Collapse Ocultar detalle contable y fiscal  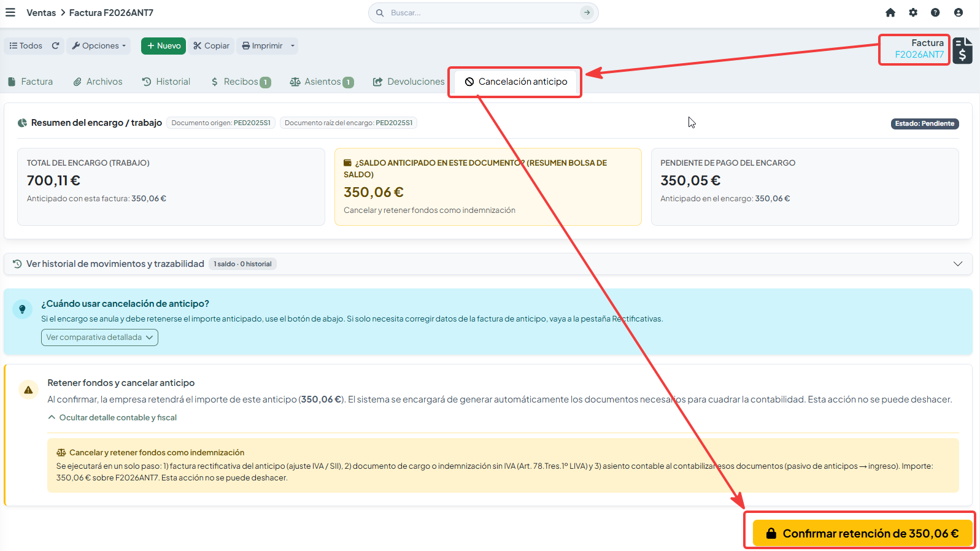[112, 417]
